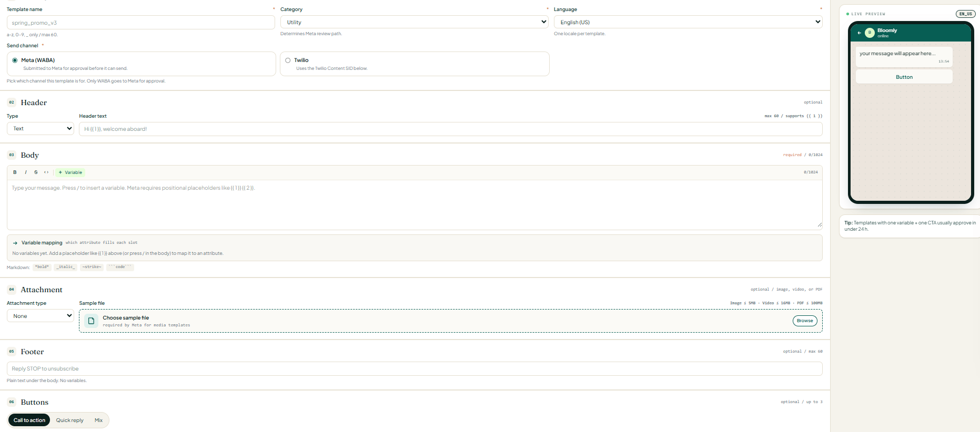Focus the Template name field
Image resolution: width=980 pixels, height=432 pixels.
141,23
